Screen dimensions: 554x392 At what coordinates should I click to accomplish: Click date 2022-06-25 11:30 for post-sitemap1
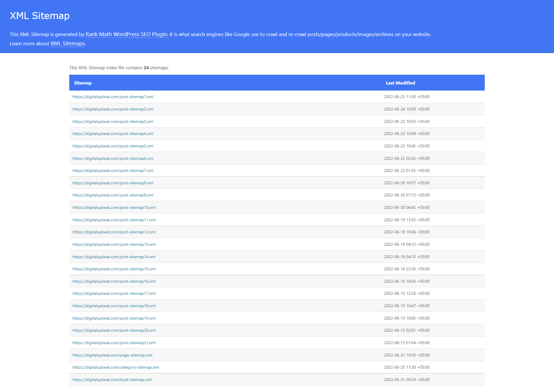407,97
